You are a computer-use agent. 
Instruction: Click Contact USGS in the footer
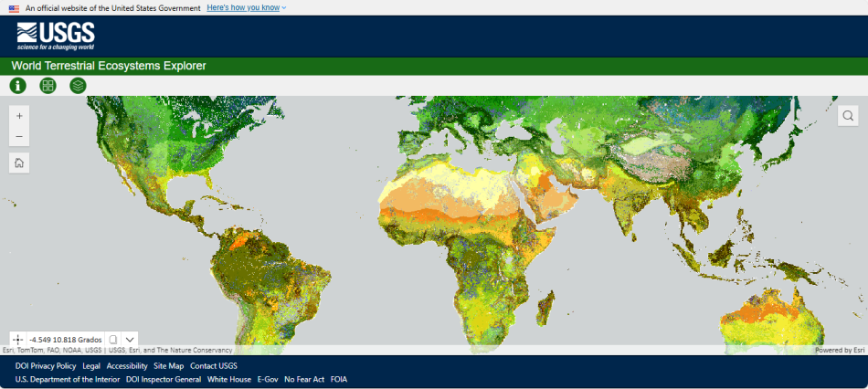[x=213, y=365]
